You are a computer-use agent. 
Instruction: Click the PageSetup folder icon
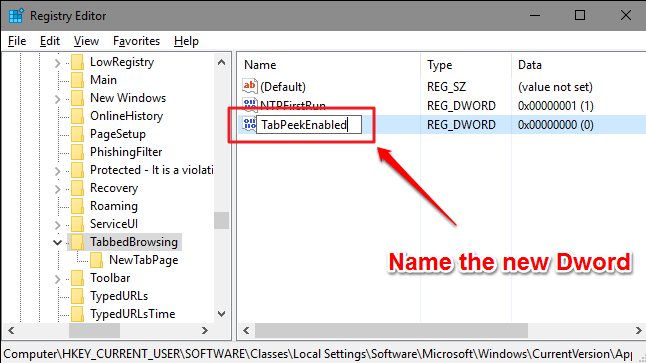(77, 134)
